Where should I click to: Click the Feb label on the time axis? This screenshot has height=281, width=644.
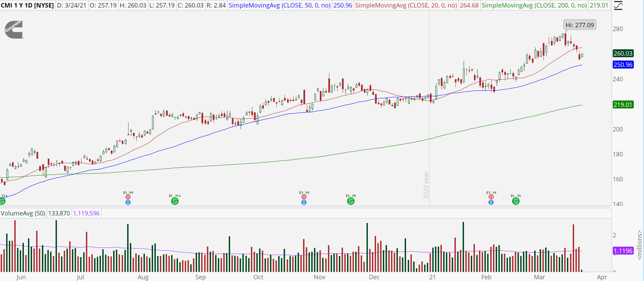click(x=486, y=277)
